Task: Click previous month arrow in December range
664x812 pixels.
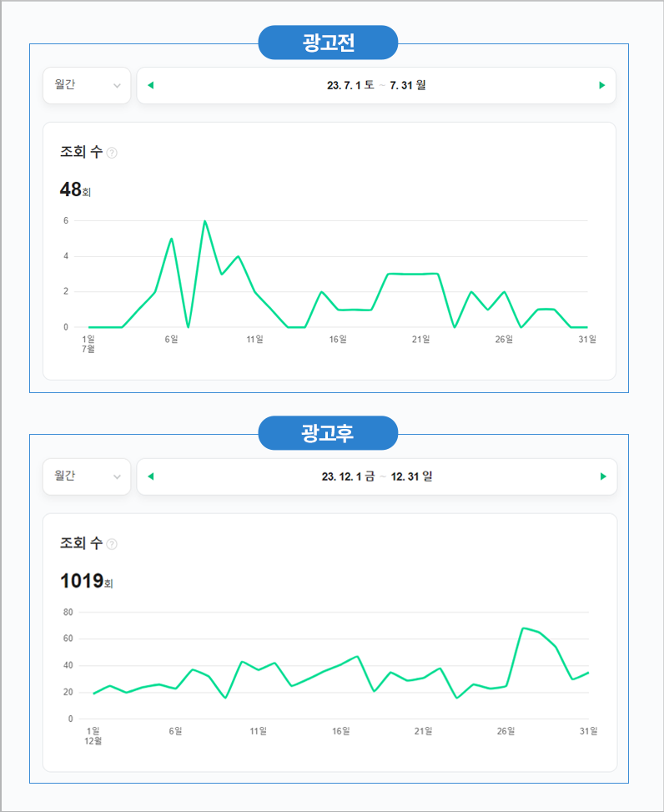Action: pos(151,477)
